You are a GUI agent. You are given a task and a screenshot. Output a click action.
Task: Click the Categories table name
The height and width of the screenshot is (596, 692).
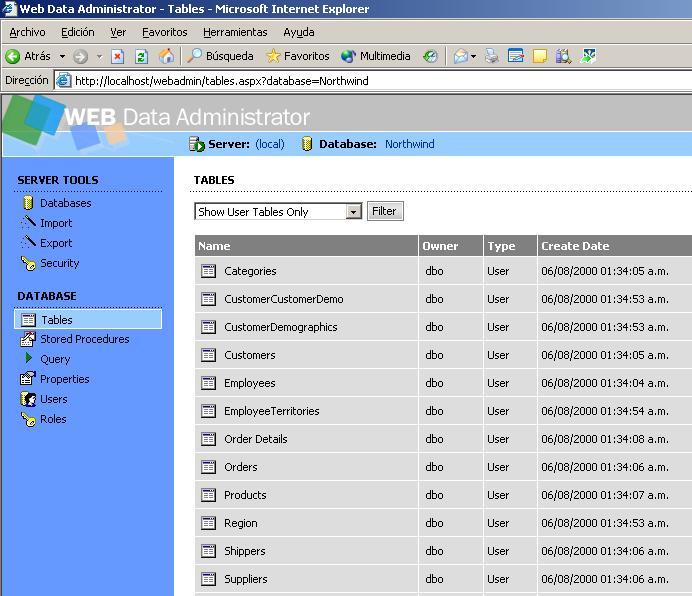point(250,271)
